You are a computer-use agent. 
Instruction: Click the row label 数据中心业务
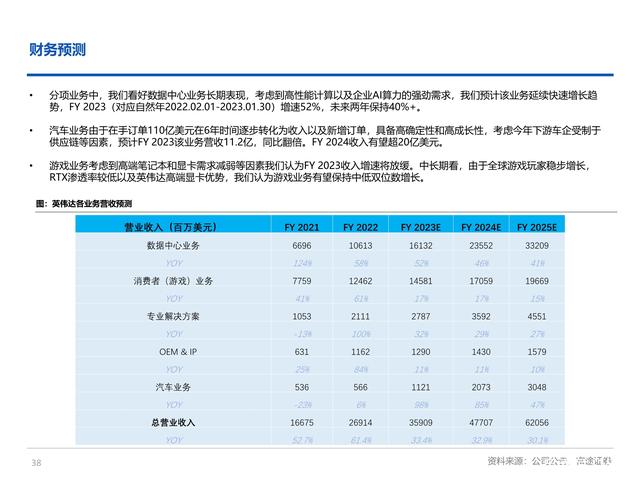click(173, 245)
